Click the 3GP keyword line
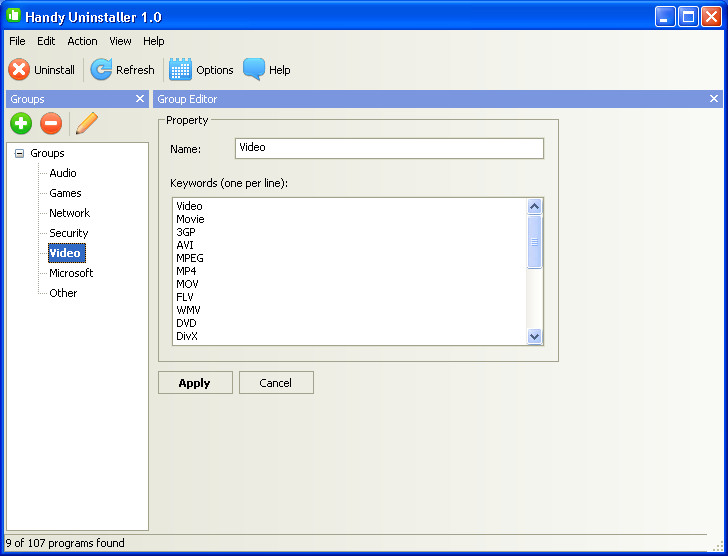728x556 pixels. (186, 232)
